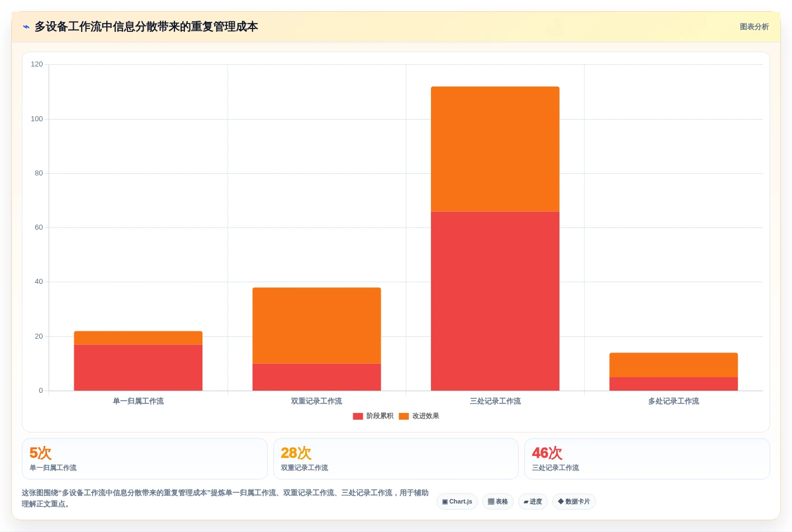Click the y-axis value 60
Image resolution: width=792 pixels, height=532 pixels.
coord(39,227)
